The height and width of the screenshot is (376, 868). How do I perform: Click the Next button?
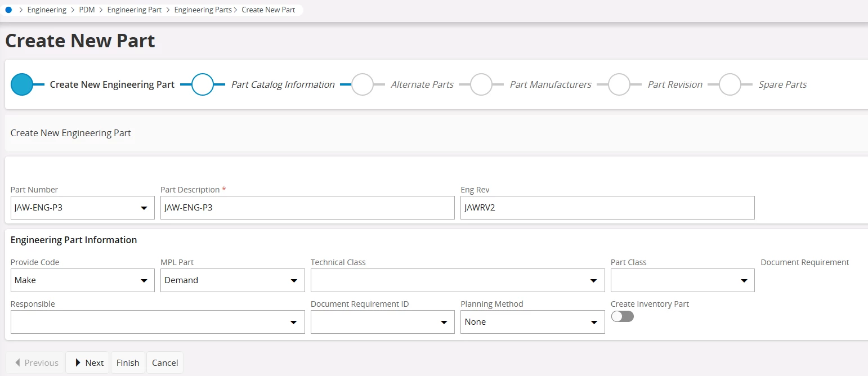(88, 363)
